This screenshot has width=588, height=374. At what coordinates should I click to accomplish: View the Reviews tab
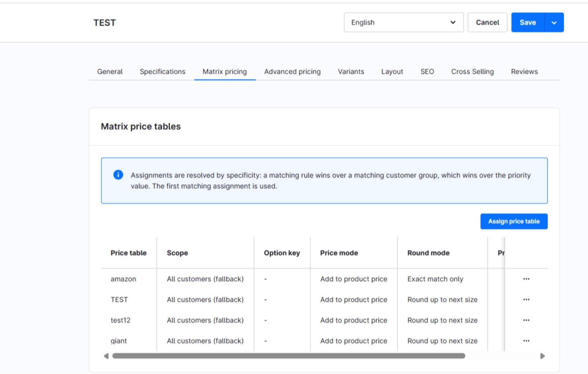[x=524, y=72]
